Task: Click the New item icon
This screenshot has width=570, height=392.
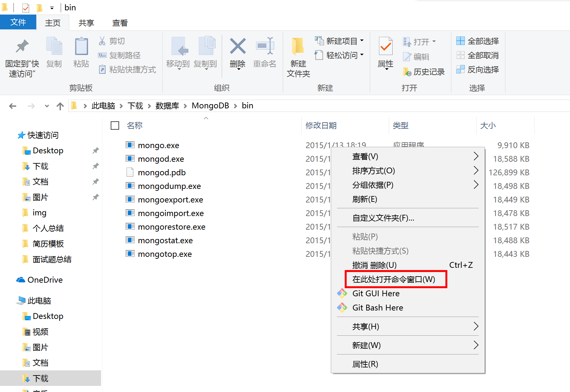Action: 319,41
